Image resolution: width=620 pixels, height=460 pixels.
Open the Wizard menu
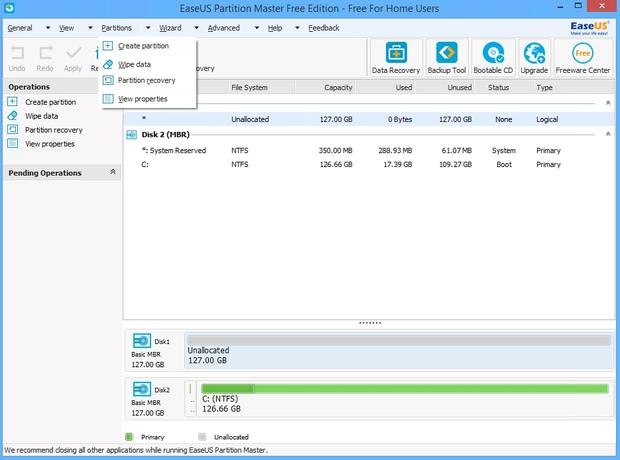click(x=170, y=28)
